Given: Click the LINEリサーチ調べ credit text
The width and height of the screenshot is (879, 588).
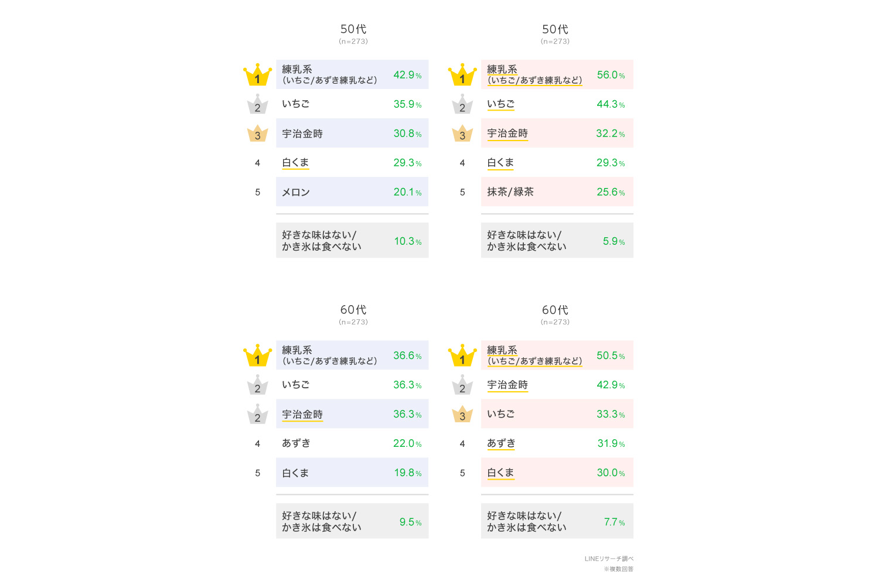Looking at the screenshot, I should point(609,559).
